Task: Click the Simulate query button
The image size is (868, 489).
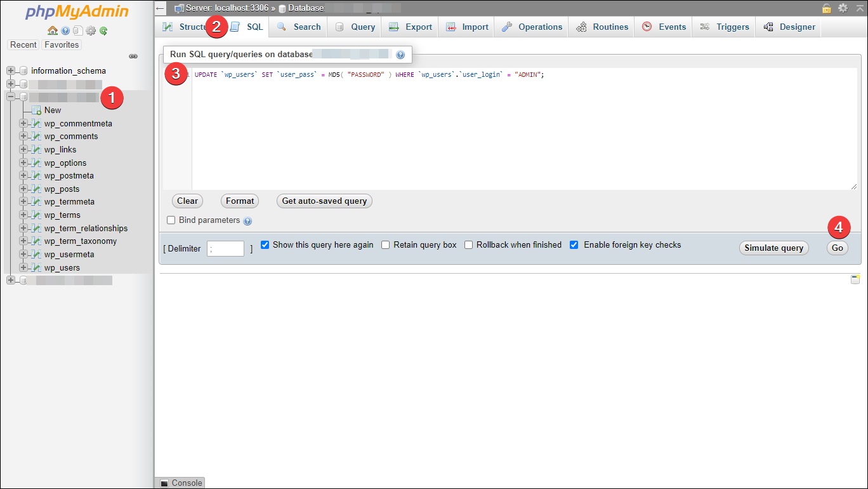Action: tap(774, 248)
